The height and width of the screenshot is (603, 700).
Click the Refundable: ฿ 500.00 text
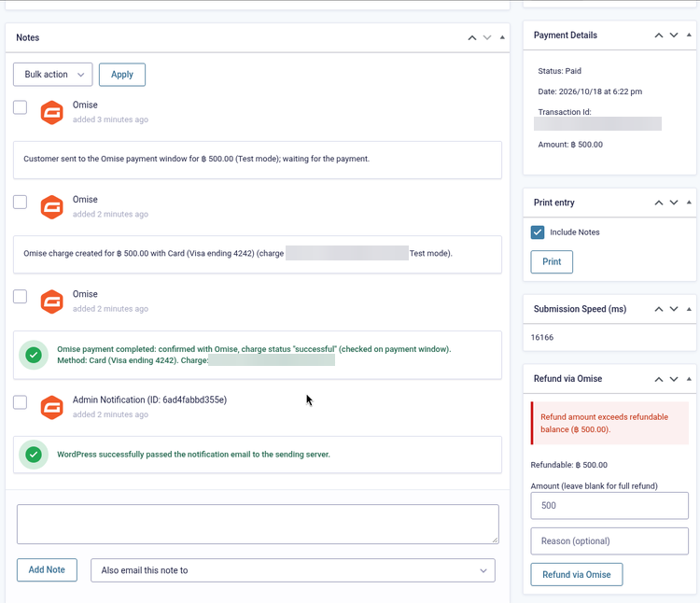pyautogui.click(x=568, y=465)
